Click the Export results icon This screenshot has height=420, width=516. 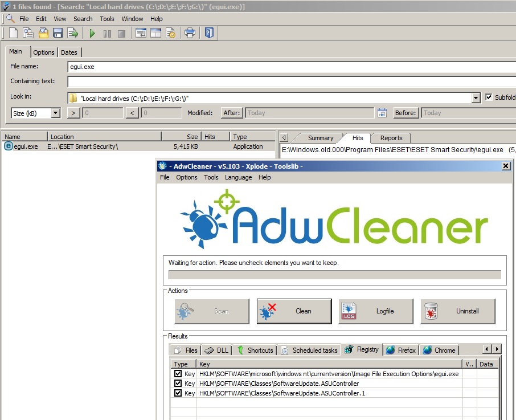pyautogui.click(x=72, y=33)
